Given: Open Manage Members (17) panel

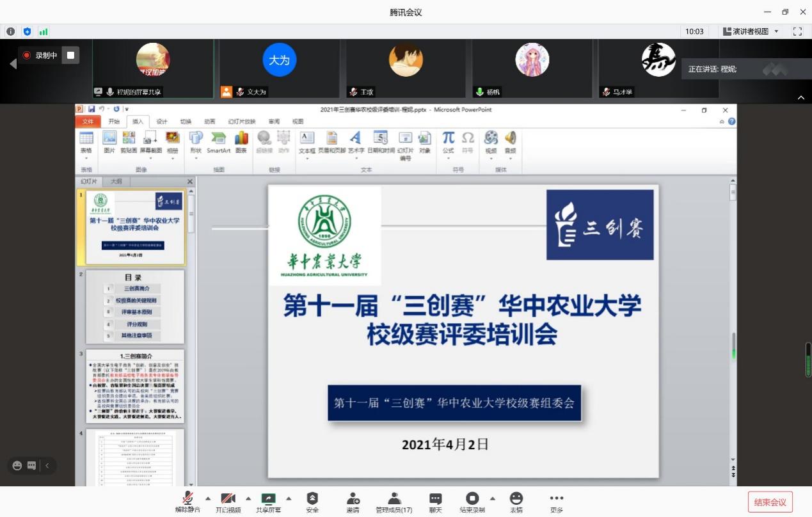Looking at the screenshot, I should tap(394, 499).
